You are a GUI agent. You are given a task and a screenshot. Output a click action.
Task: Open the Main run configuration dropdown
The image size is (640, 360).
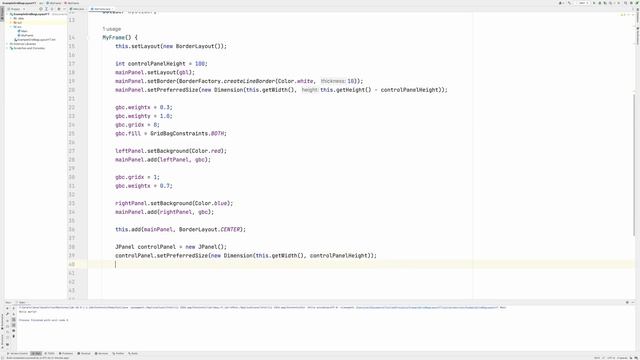coord(582,3)
